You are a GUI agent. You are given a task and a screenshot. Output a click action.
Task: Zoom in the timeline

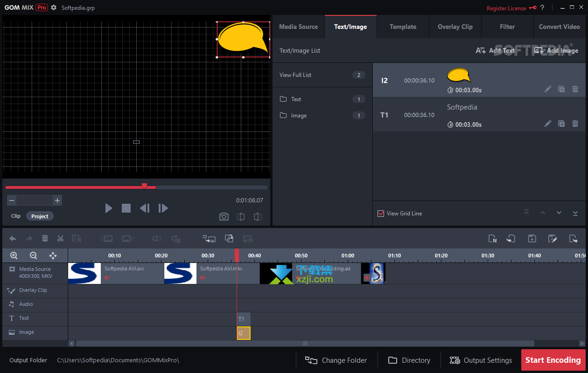pos(14,256)
